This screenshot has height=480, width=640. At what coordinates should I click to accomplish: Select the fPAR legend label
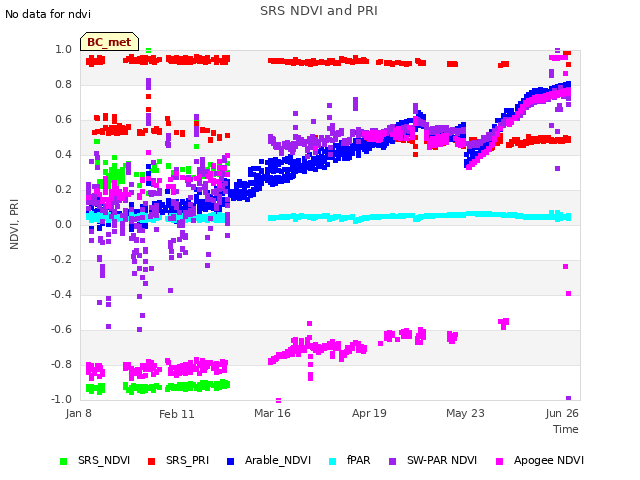(358, 460)
